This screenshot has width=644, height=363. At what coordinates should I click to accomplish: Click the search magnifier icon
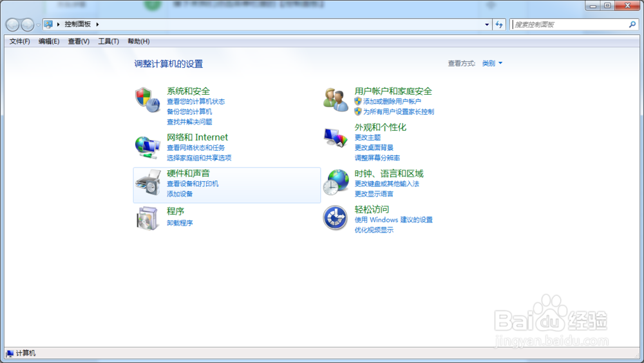(x=632, y=25)
